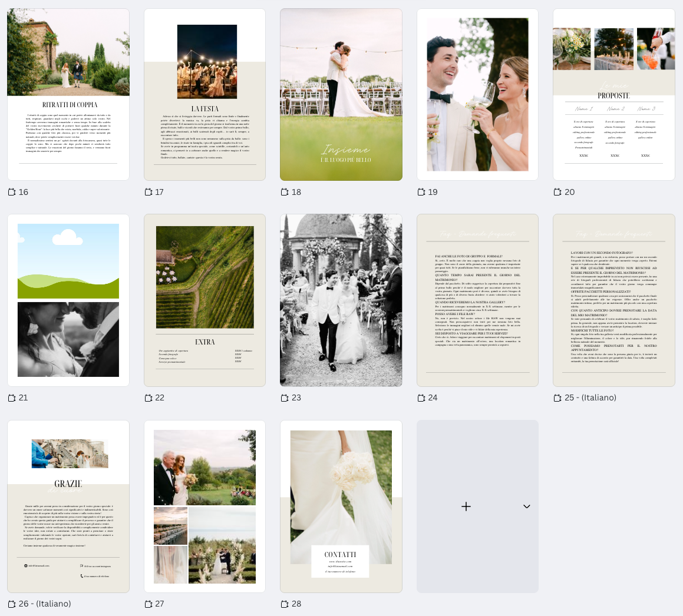This screenshot has width=683, height=616.
Task: Click the page title '25 - (Italiano)'
Action: coord(590,398)
